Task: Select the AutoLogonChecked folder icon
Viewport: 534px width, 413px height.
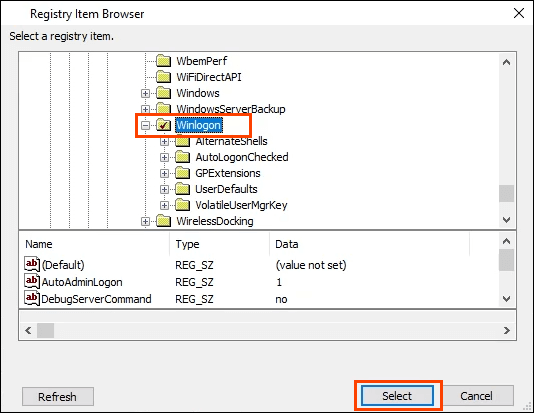Action: [183, 157]
